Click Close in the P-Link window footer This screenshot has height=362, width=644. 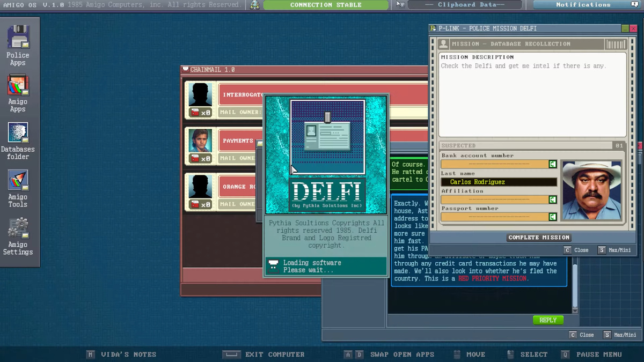[x=576, y=250]
